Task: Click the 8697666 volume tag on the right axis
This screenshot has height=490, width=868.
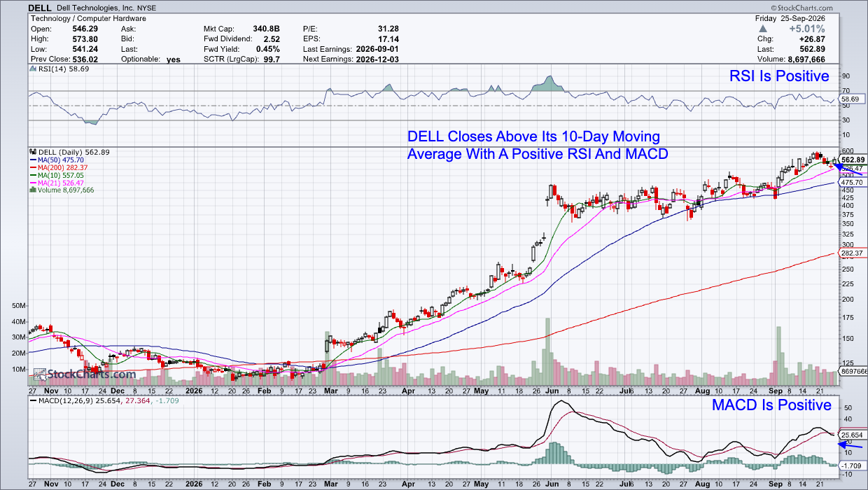Action: point(853,371)
